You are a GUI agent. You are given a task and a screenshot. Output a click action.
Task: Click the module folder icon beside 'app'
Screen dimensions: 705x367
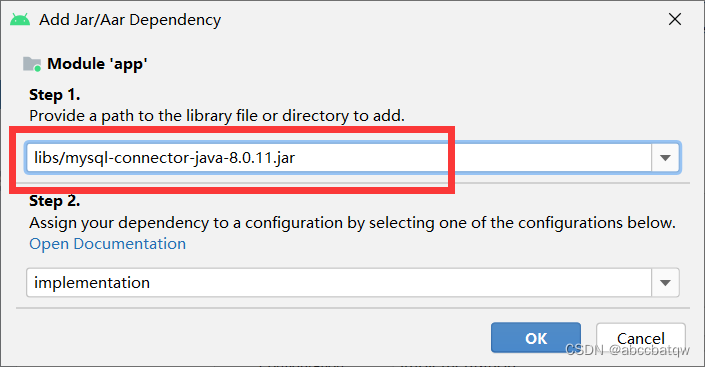tap(32, 64)
